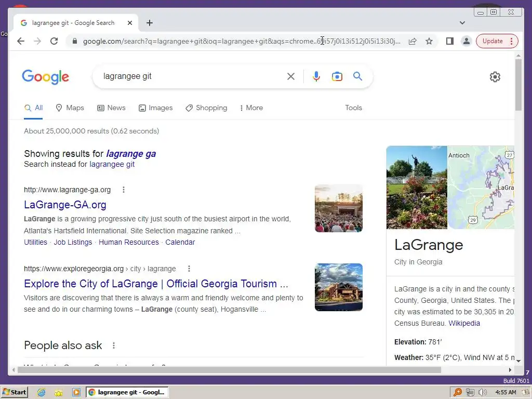The height and width of the screenshot is (399, 532).
Task: Open Google quick settings gear
Action: point(495,77)
